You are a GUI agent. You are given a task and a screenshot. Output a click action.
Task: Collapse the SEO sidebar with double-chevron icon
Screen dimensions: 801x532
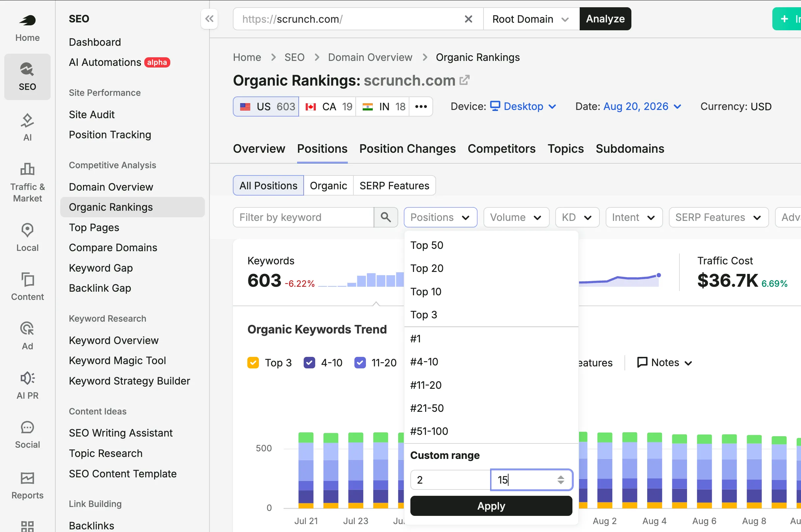(x=209, y=19)
